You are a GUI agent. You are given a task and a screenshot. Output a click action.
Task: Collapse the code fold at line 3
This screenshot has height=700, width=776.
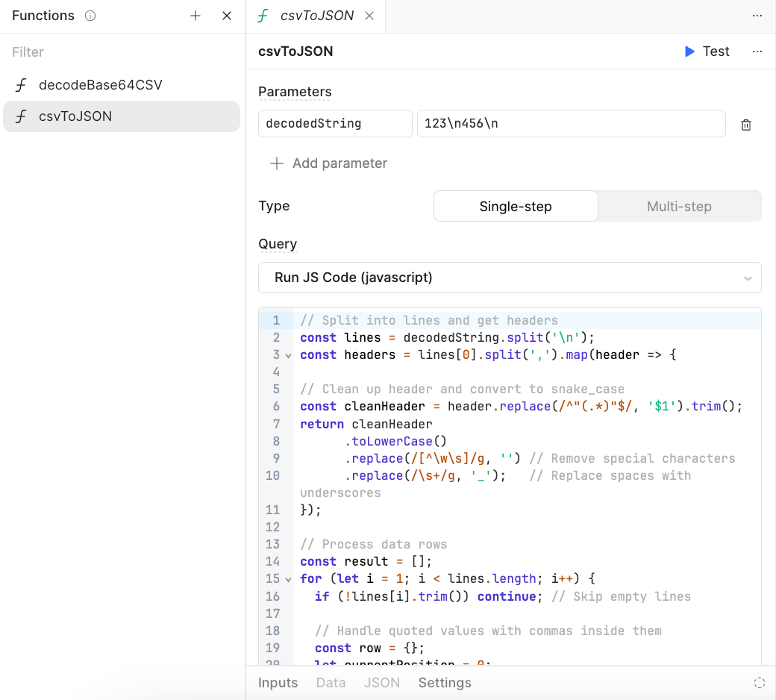[x=288, y=356]
